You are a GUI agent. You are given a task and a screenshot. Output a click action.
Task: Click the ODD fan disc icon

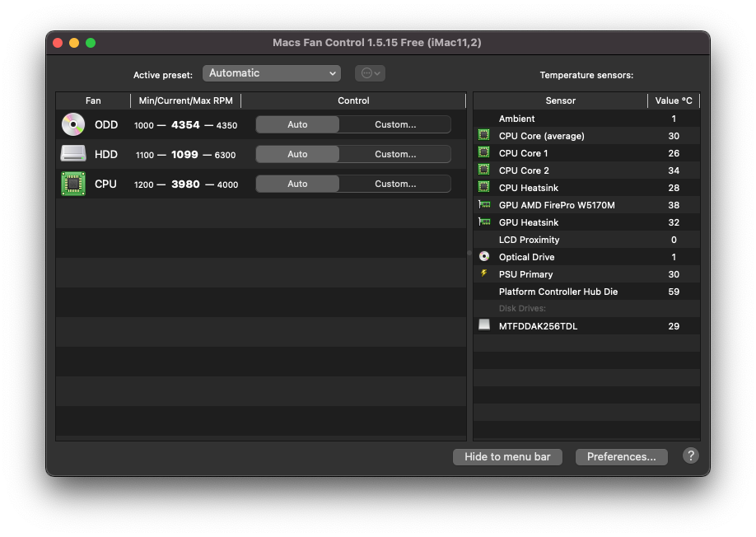click(73, 124)
